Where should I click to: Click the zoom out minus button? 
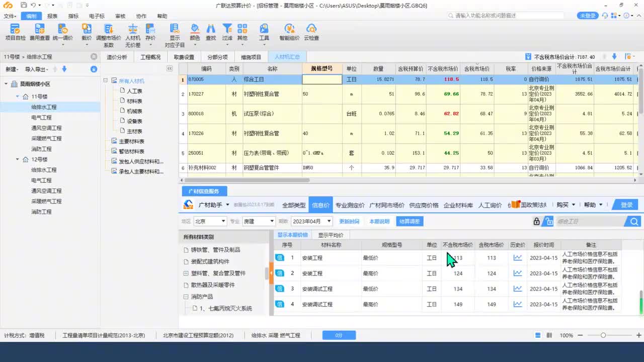tap(581, 335)
